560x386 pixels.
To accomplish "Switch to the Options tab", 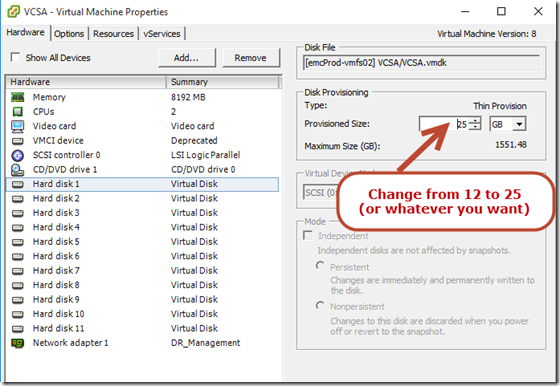I will 69,34.
